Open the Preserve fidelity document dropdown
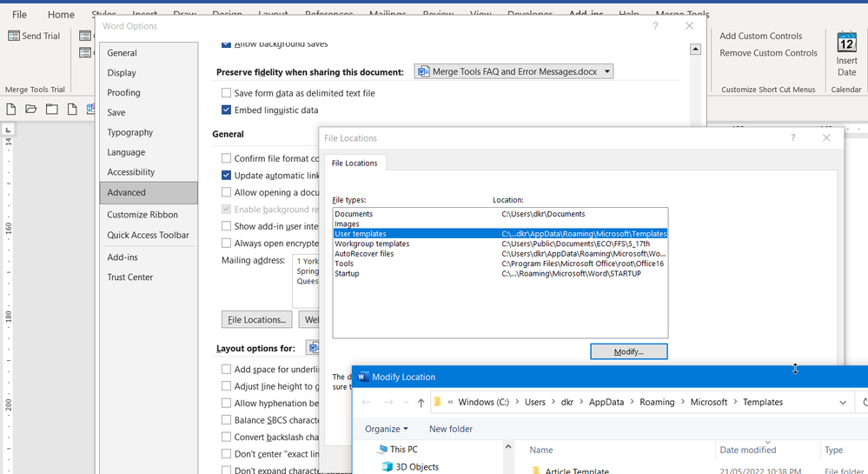This screenshot has height=474, width=868. click(x=606, y=71)
